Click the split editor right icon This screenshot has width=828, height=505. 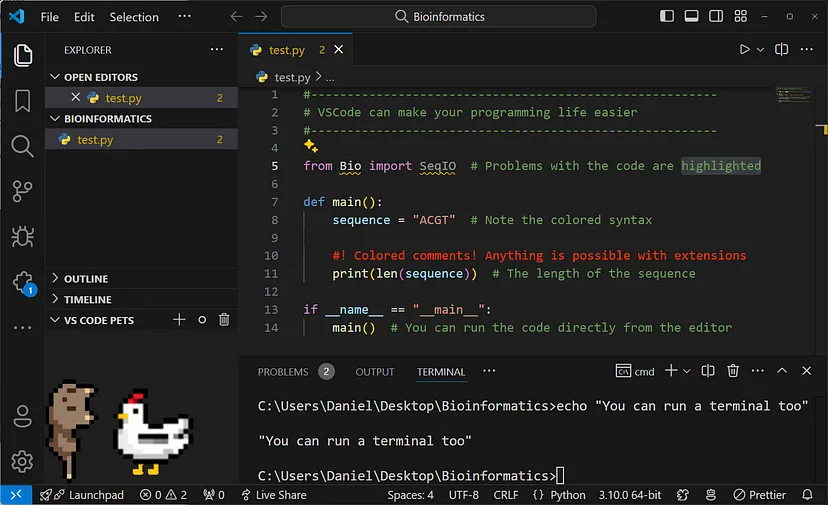[781, 49]
